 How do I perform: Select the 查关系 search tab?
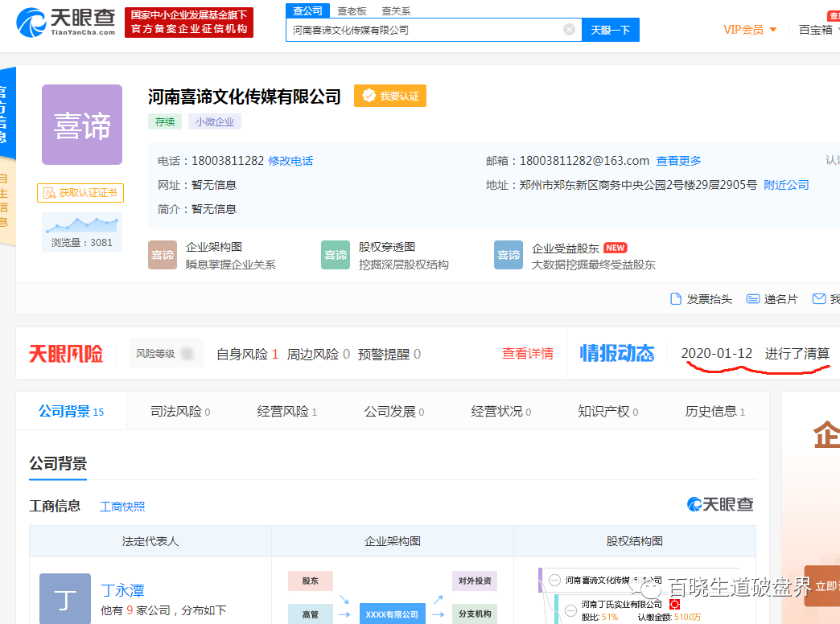[x=396, y=11]
